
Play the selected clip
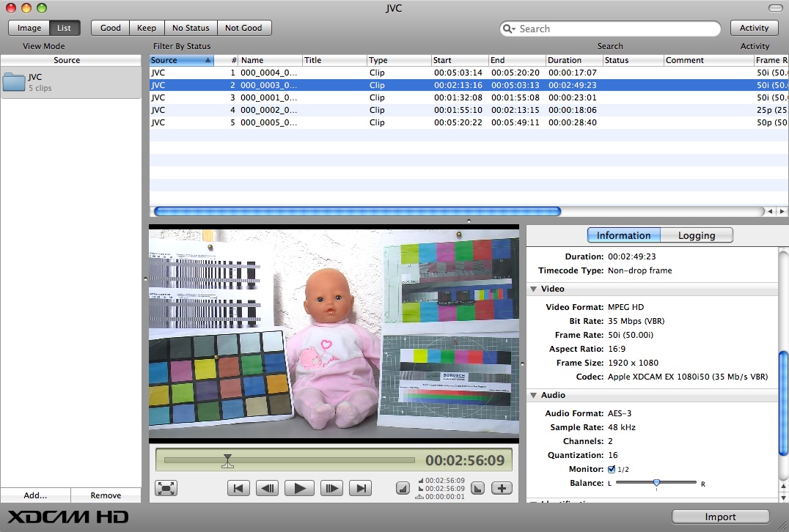[299, 488]
